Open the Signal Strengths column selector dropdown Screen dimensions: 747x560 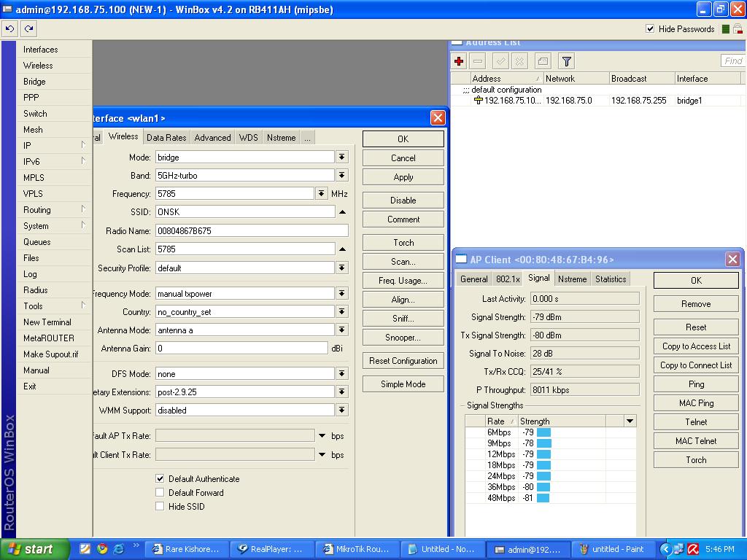pos(630,421)
